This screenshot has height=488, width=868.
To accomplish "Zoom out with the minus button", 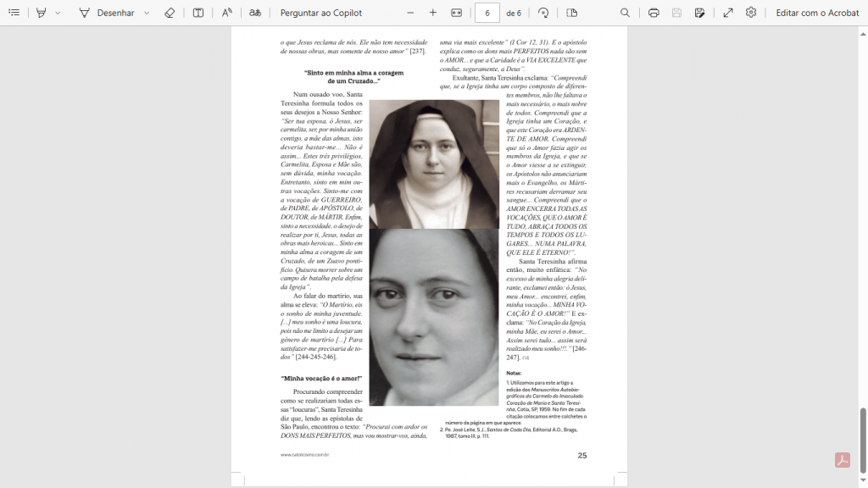I will tap(410, 13).
